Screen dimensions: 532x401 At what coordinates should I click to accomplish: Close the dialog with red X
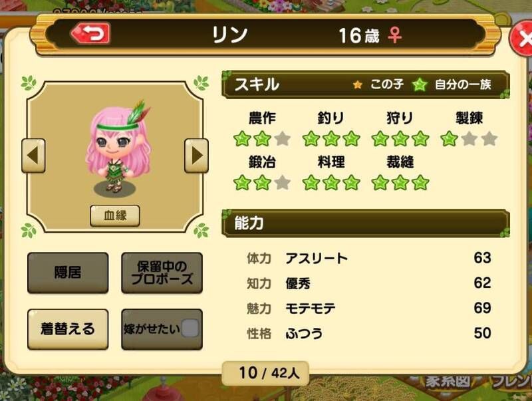(523, 39)
